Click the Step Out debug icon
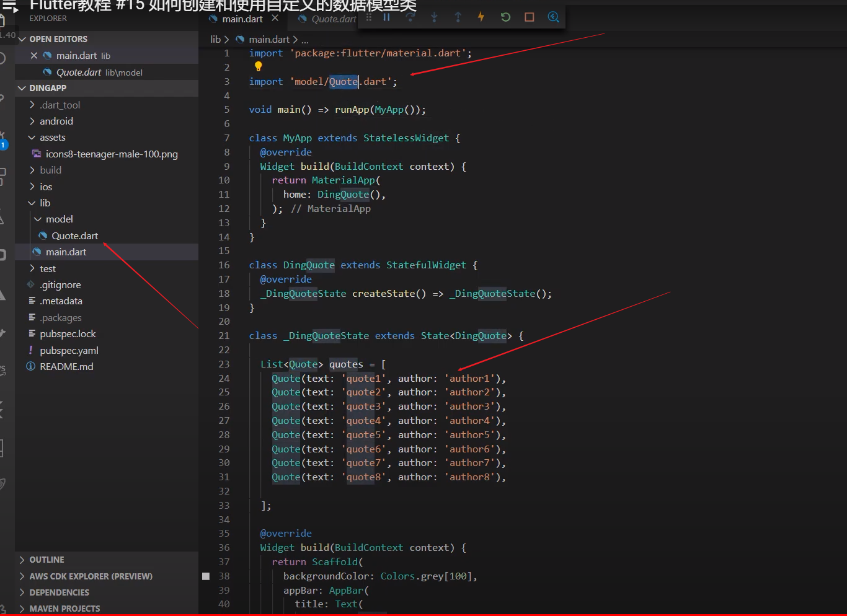This screenshot has height=616, width=847. click(x=458, y=17)
